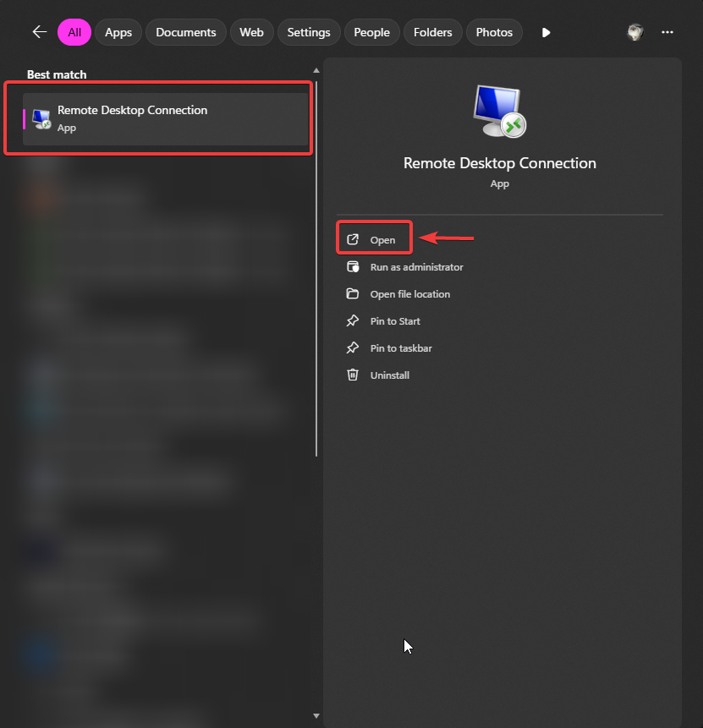
Task: Click the scroll down arrow in results
Action: tap(316, 716)
